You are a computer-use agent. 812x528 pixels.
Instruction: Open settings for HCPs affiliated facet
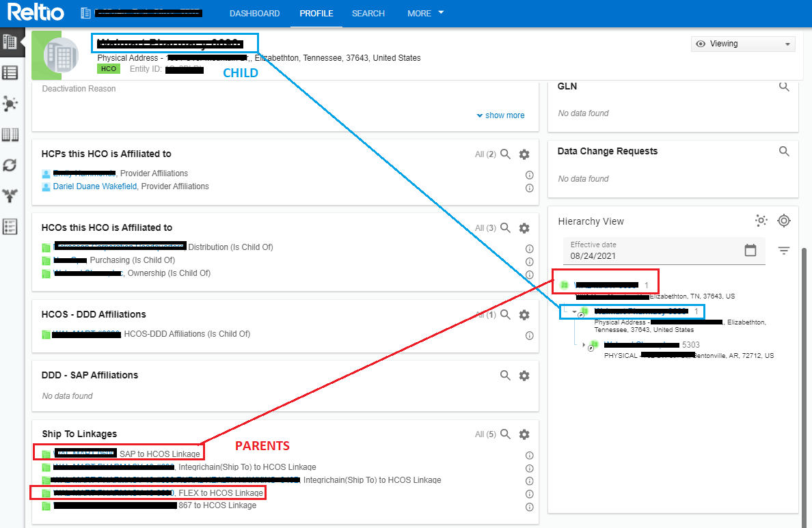524,154
